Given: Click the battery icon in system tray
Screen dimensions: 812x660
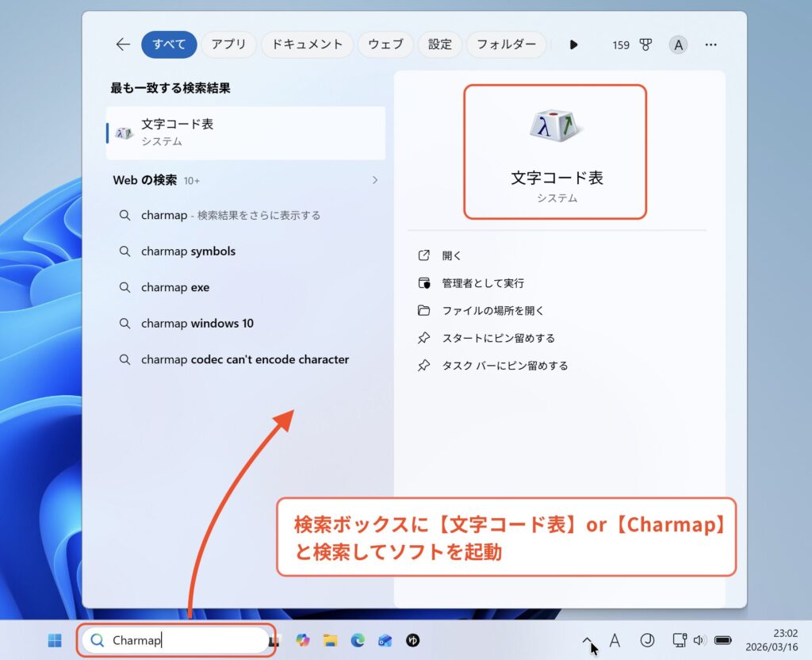Looking at the screenshot, I should [722, 640].
